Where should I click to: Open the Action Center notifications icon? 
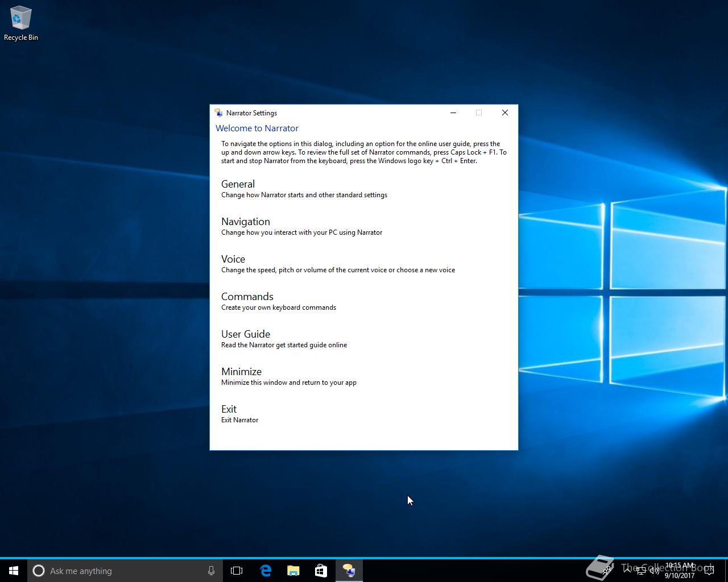pyautogui.click(x=709, y=571)
